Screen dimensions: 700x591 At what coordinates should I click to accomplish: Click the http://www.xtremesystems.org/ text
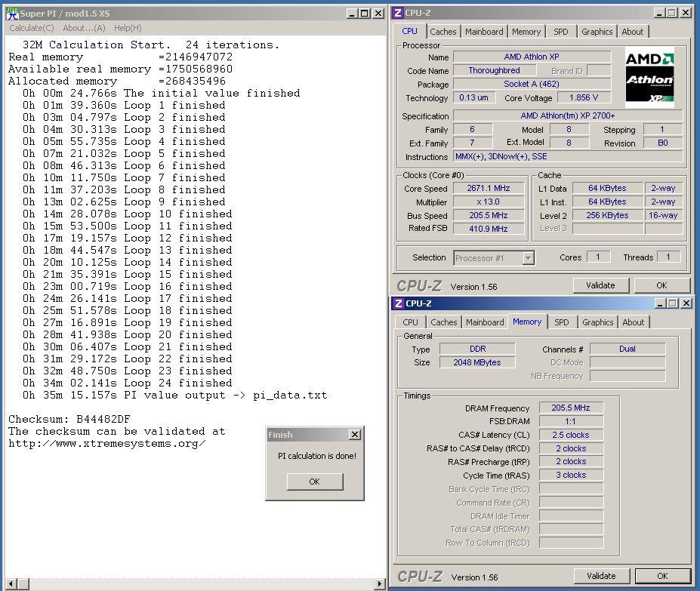pos(107,444)
